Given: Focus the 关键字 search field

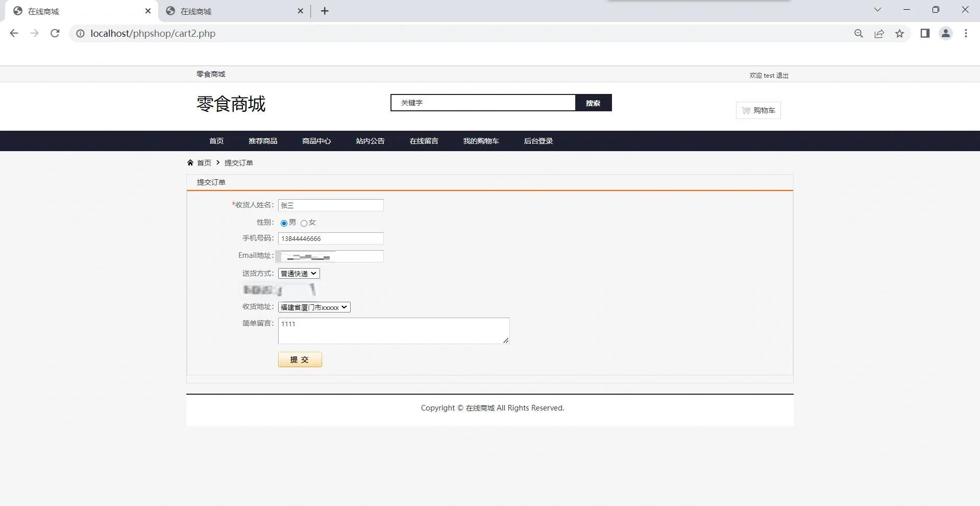Looking at the screenshot, I should click(x=483, y=103).
